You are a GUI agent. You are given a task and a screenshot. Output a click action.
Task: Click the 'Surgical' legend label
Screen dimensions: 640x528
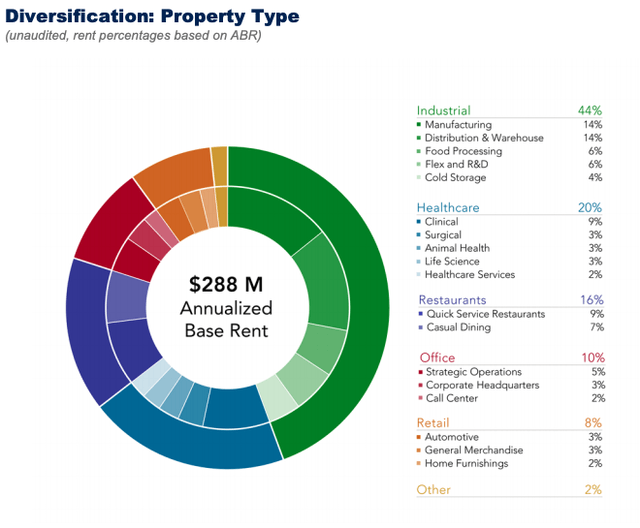click(443, 235)
